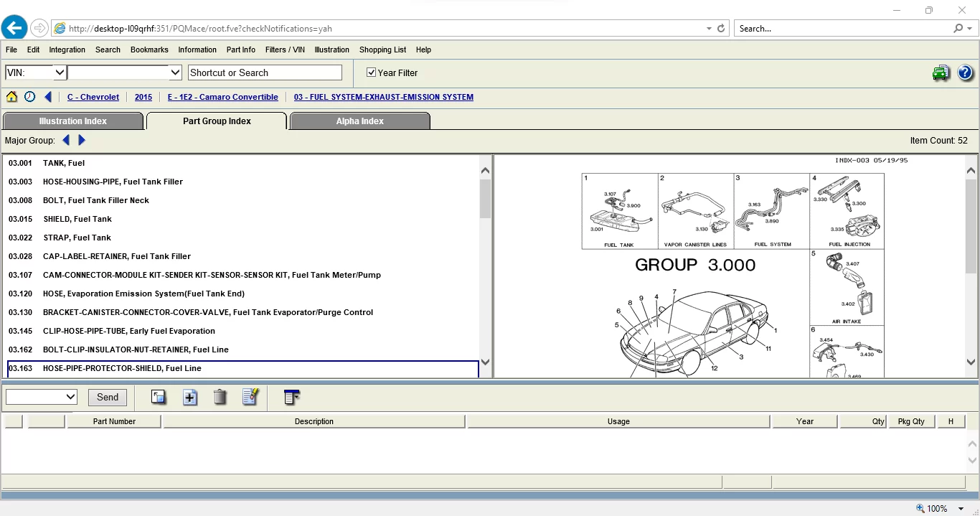Open the dropdown beside Send button
This screenshot has height=516, width=980.
[70, 397]
